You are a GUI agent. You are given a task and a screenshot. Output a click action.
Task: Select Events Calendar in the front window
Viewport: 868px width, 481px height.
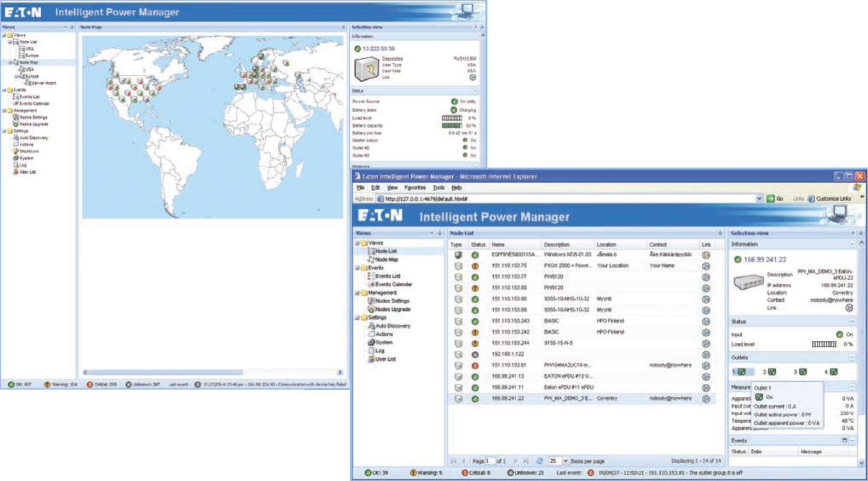coord(393,284)
